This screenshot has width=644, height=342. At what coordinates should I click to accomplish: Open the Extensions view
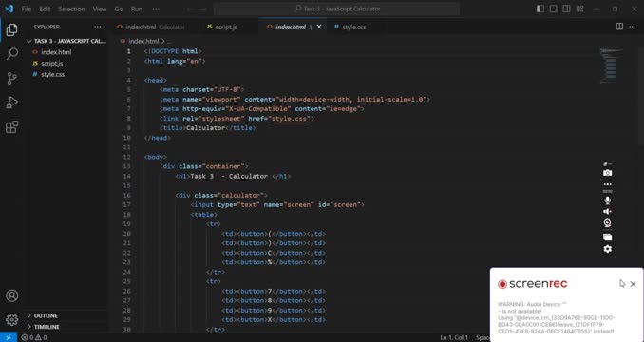point(12,127)
